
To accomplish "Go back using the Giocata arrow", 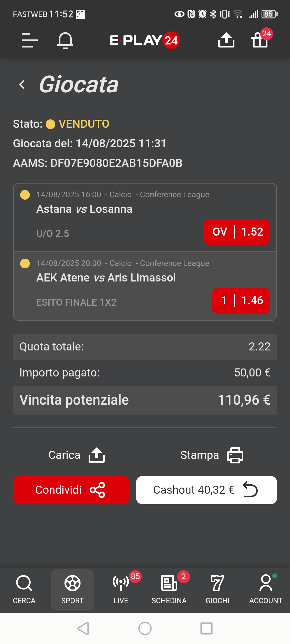I will click(x=22, y=85).
